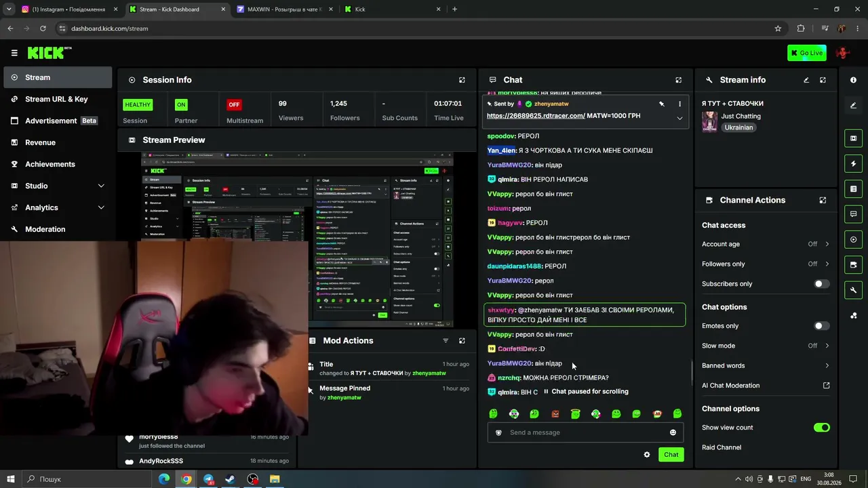This screenshot has width=868, height=488.
Task: Turn off Show view count
Action: click(x=821, y=428)
